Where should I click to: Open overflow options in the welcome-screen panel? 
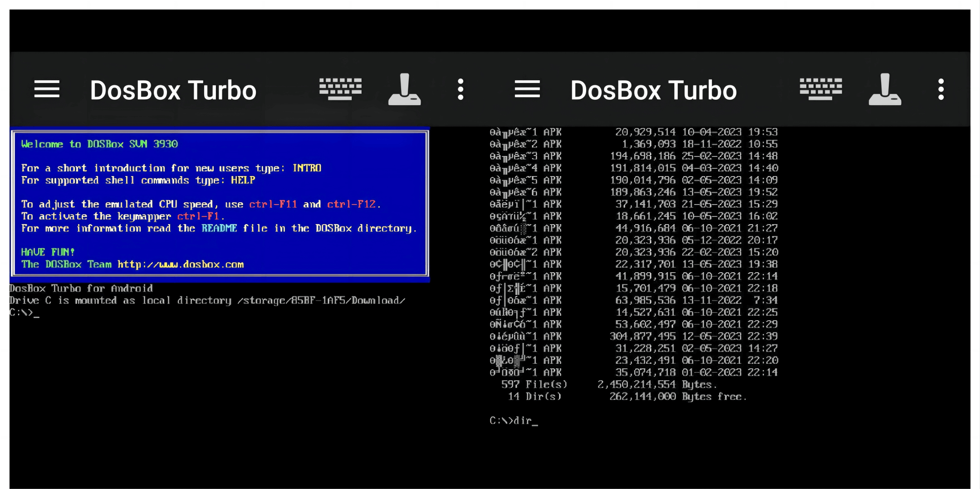(x=461, y=89)
